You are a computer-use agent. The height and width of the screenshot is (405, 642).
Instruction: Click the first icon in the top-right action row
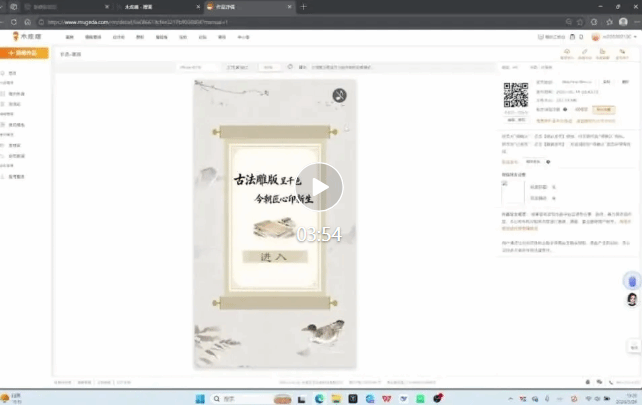tap(567, 54)
